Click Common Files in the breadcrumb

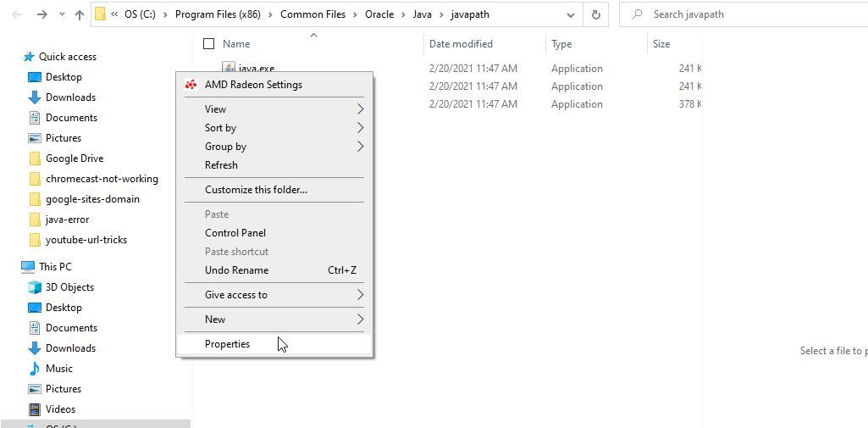(x=312, y=14)
